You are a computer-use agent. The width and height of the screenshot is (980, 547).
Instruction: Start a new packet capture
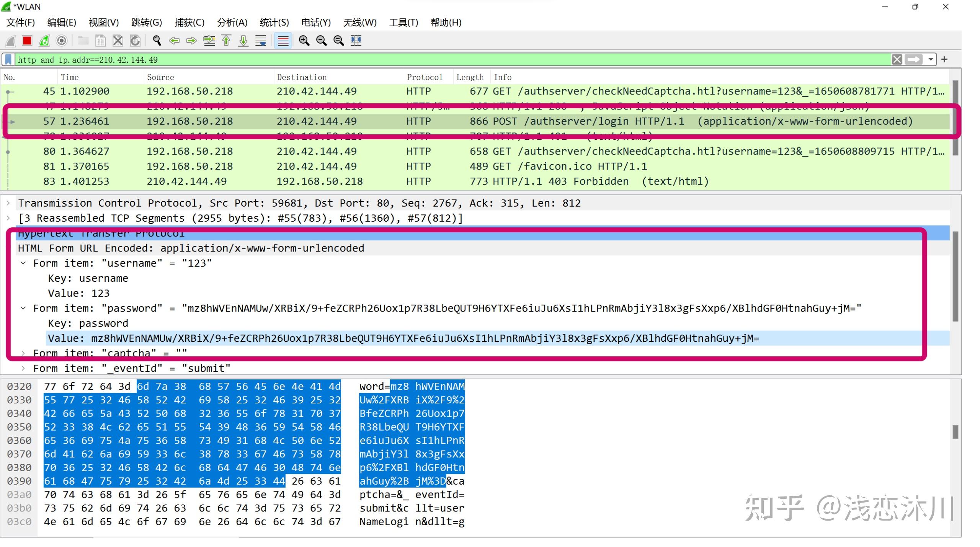pyautogui.click(x=10, y=41)
